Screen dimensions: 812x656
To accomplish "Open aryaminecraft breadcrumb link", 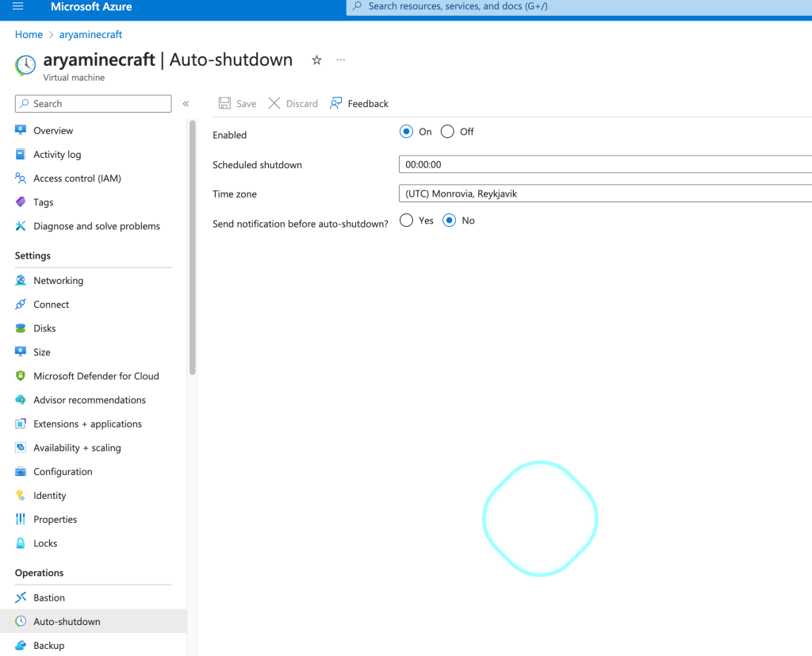I will pyautogui.click(x=90, y=34).
